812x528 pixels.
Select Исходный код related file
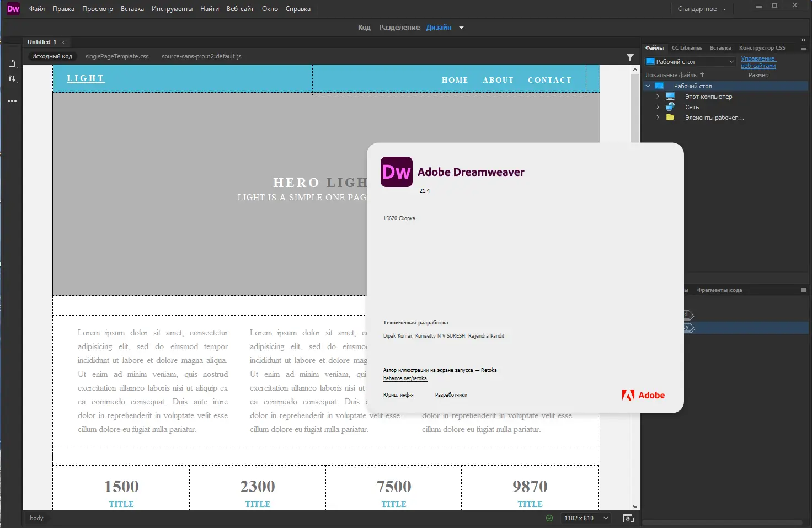click(52, 56)
